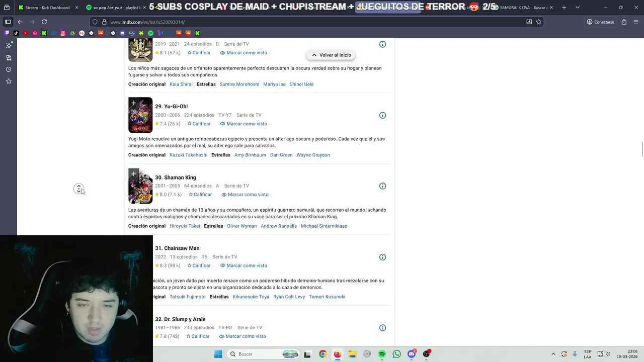Screen dimensions: 644x362
Task: Open Google Chrome from the taskbar
Action: coord(323,354)
